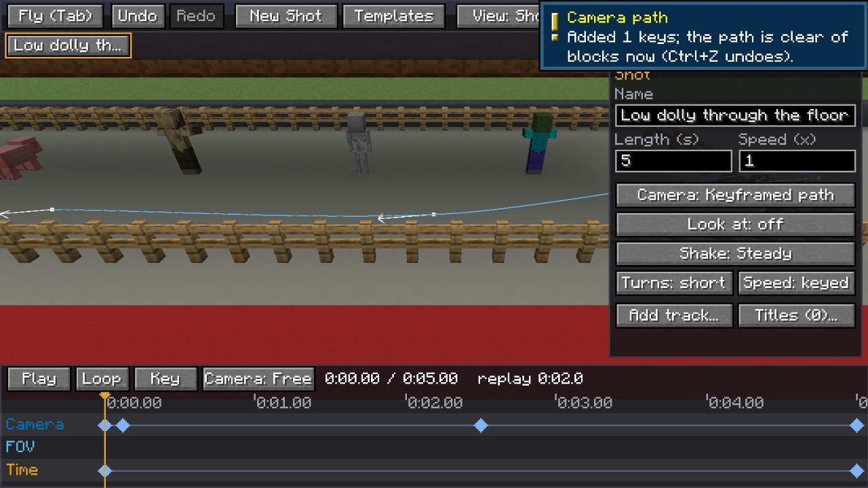Click the 0:00.00 / 0:05.00 time display
The width and height of the screenshot is (868, 488).
(391, 379)
